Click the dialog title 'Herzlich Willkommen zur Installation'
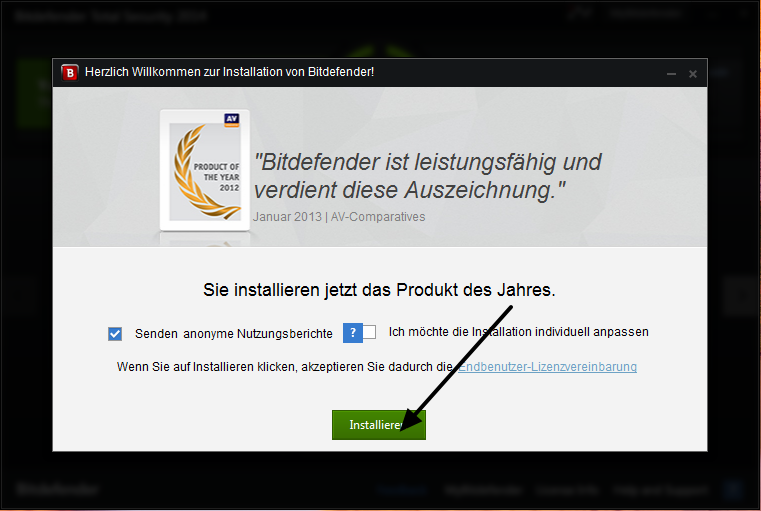Viewport: 761px width, 511px height. click(x=229, y=72)
